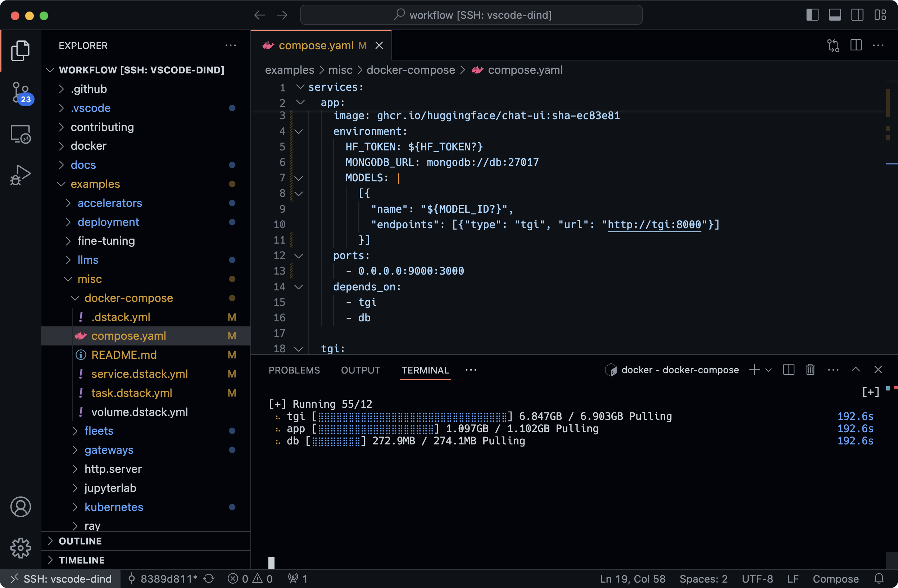The image size is (898, 588).
Task: Collapse the environment block fold arrow
Action: (299, 131)
